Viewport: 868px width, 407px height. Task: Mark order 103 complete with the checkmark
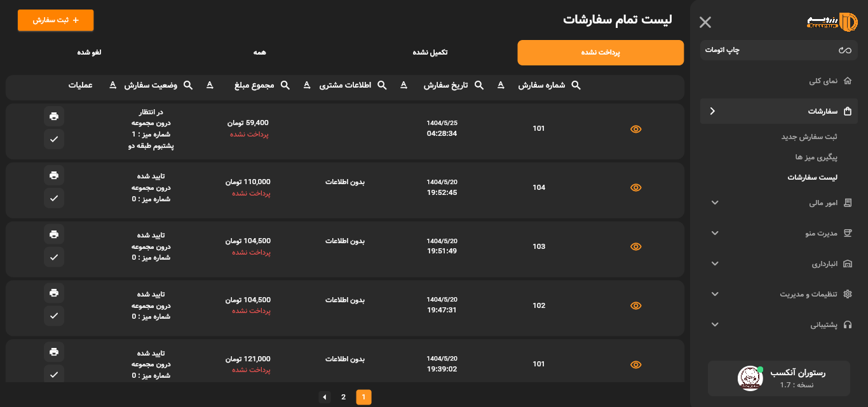click(x=54, y=257)
